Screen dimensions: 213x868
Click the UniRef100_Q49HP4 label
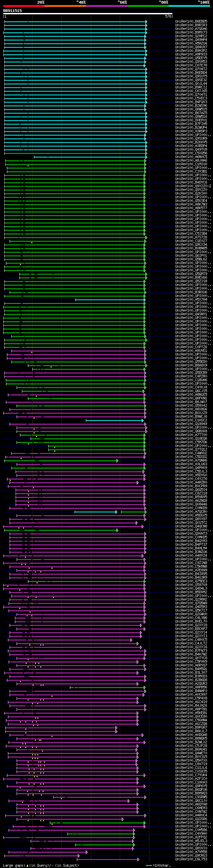tap(191, 40)
